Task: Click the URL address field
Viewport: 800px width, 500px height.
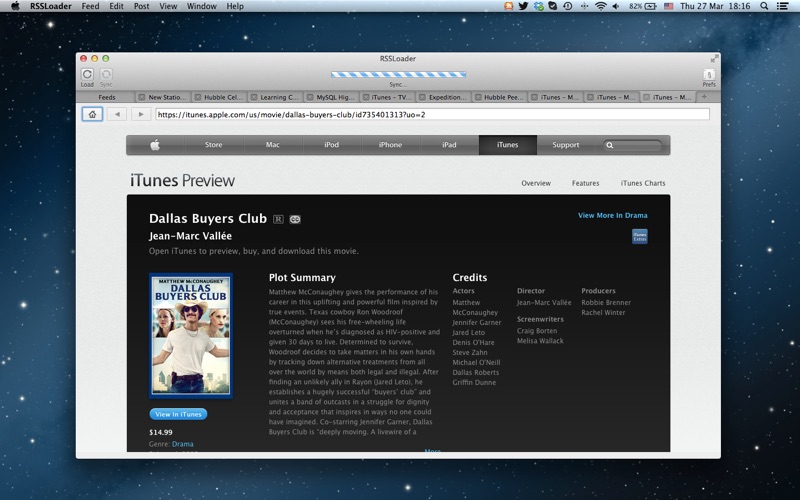Action: coord(432,114)
